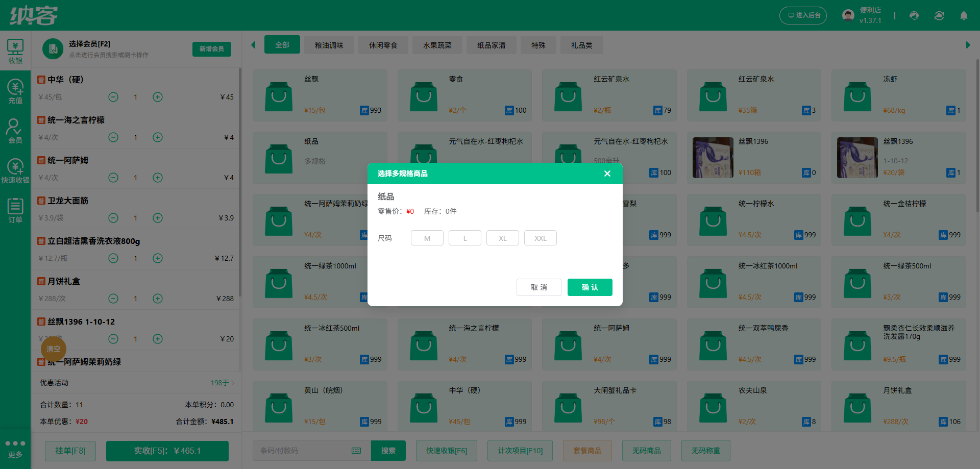Open the 会员 member sidebar icon

tap(15, 131)
